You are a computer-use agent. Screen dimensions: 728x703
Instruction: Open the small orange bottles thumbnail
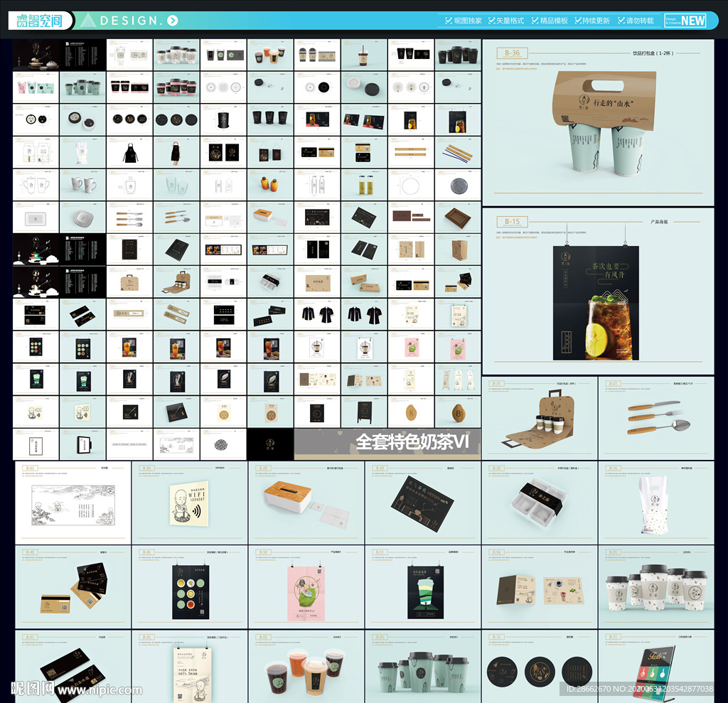(270, 185)
